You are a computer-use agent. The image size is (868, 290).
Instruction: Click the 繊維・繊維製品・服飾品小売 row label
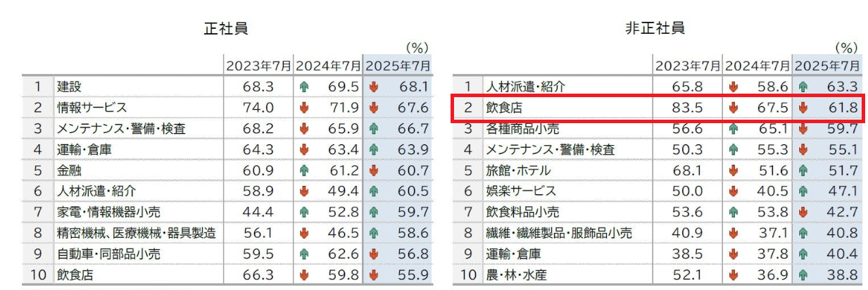point(559,233)
